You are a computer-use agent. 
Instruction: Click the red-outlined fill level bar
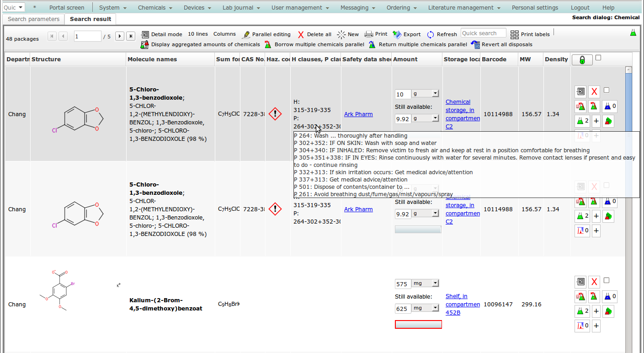pyautogui.click(x=418, y=324)
